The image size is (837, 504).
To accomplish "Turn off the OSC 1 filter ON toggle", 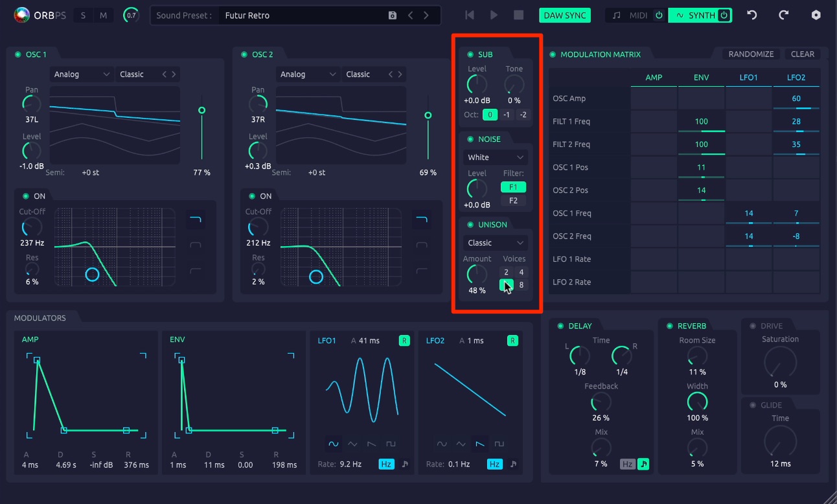I will point(26,196).
